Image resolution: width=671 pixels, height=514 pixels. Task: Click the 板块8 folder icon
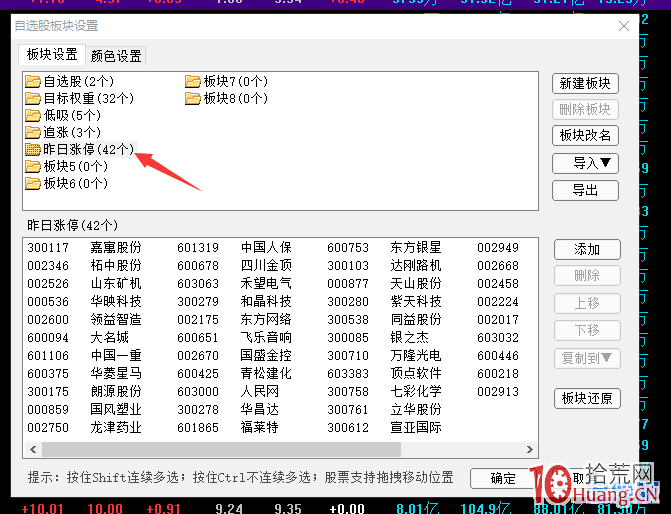click(x=193, y=98)
